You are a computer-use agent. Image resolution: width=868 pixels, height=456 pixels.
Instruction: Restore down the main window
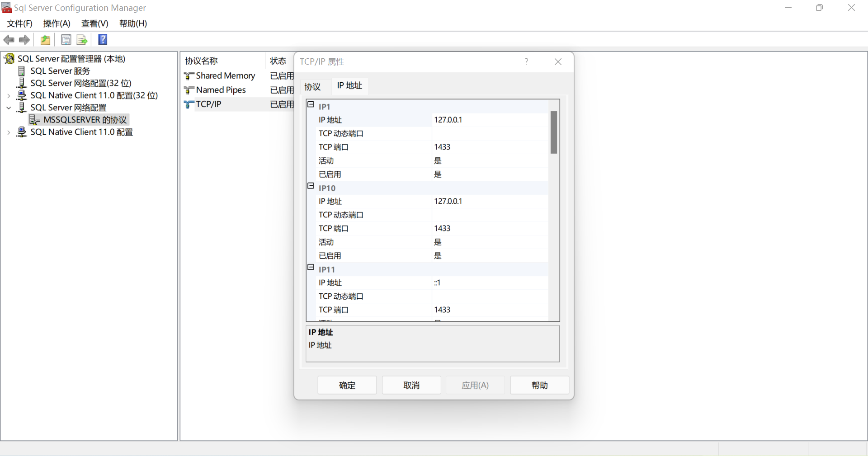819,8
